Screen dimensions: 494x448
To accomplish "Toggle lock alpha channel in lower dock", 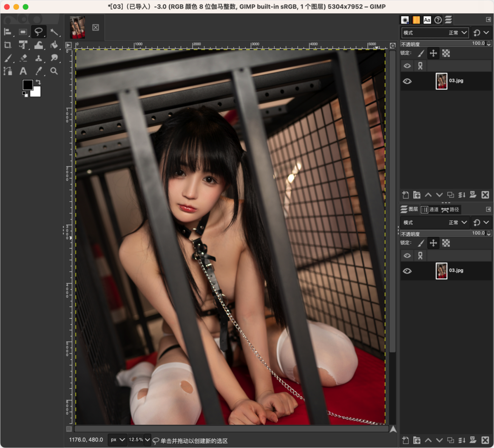I will pyautogui.click(x=446, y=243).
